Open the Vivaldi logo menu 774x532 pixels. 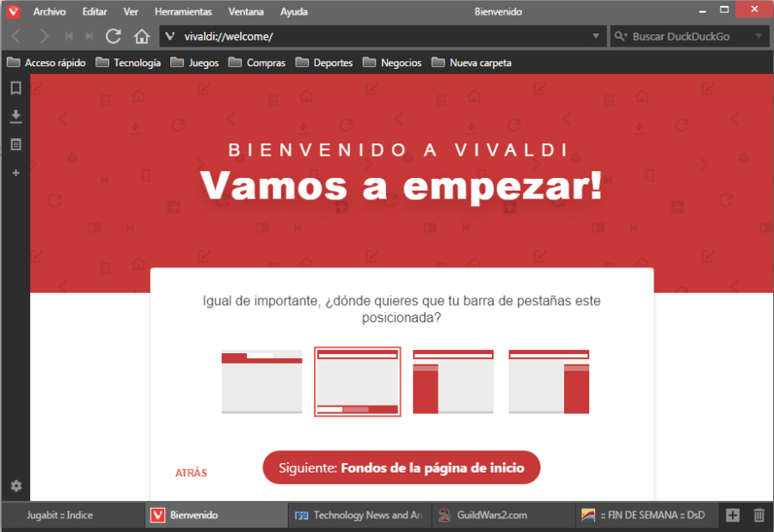(x=13, y=11)
